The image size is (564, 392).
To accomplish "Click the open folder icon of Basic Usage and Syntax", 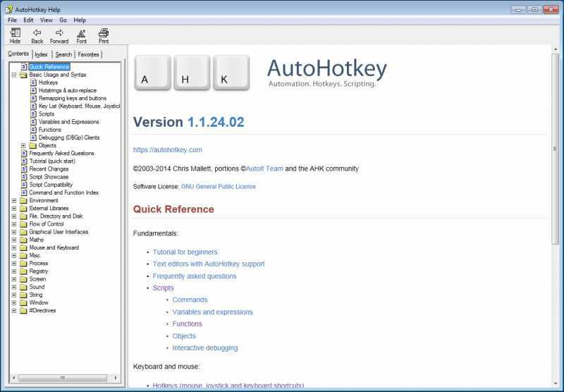I will pyautogui.click(x=24, y=75).
